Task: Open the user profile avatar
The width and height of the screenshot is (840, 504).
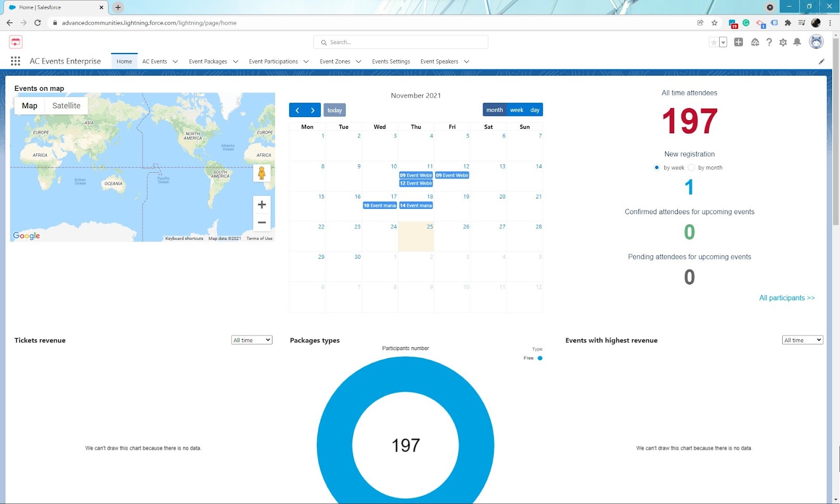Action: tap(816, 42)
